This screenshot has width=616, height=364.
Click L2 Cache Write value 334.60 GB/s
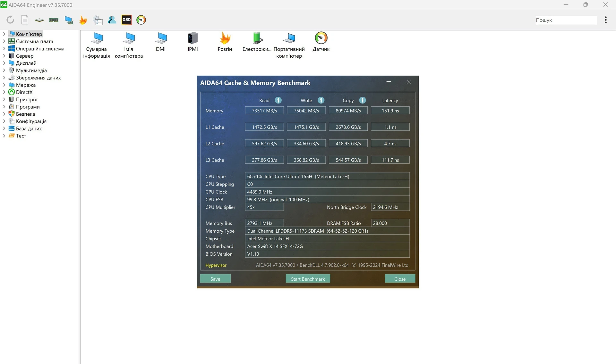(306, 144)
